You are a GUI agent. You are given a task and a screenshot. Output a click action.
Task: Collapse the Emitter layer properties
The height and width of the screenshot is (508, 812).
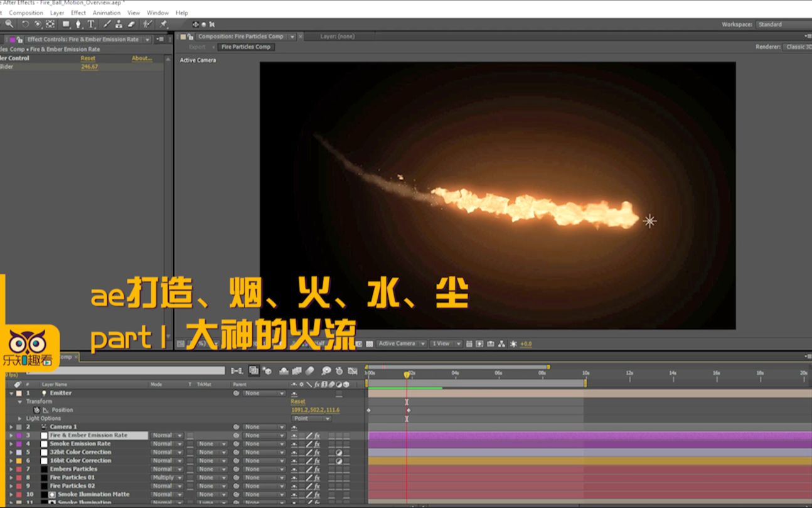pos(11,393)
